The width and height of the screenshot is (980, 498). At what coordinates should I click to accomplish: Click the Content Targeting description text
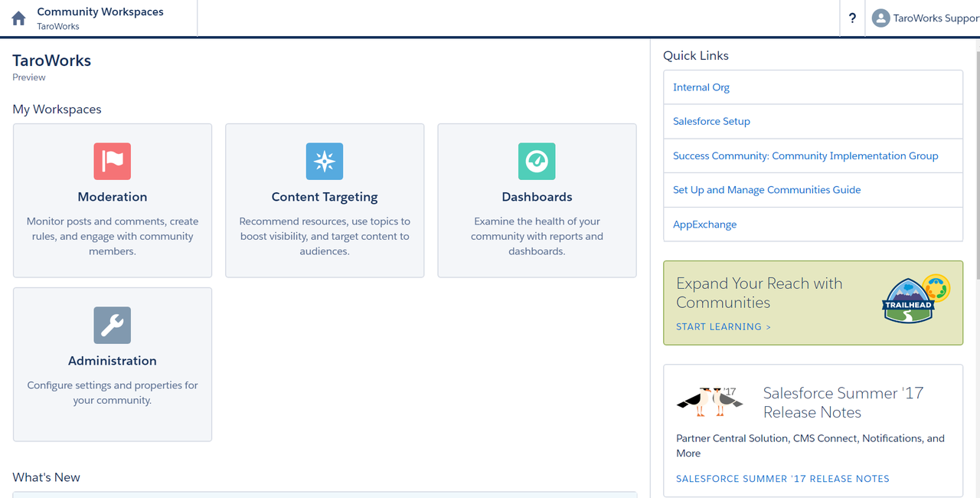coord(325,236)
